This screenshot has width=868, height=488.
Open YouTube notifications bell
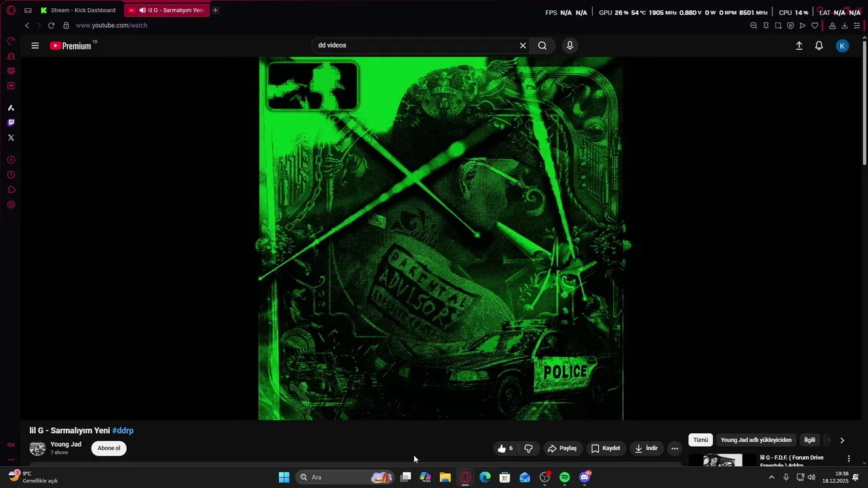[x=819, y=45]
